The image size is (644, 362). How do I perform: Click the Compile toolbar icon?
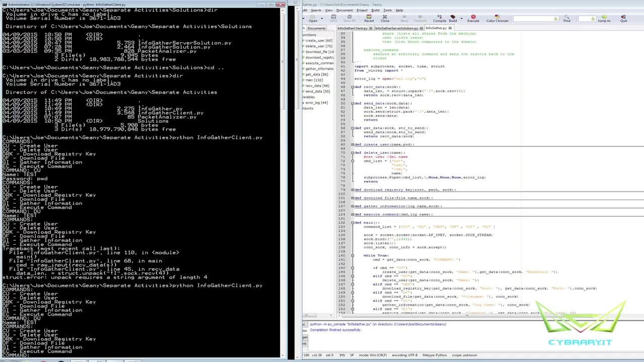tap(440, 19)
